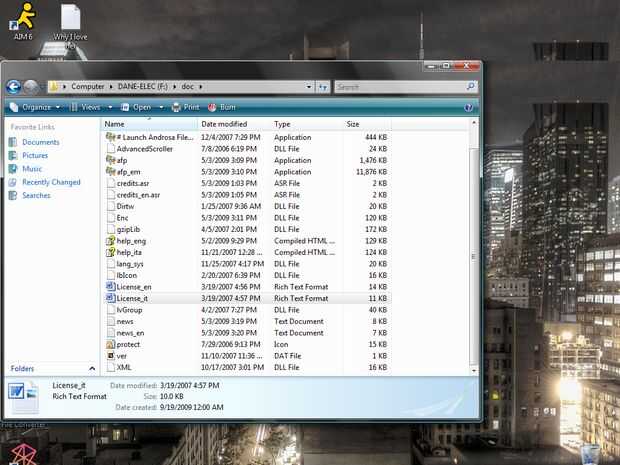620x465 pixels.
Task: Click the Pictures favorite link icon
Action: click(13, 155)
